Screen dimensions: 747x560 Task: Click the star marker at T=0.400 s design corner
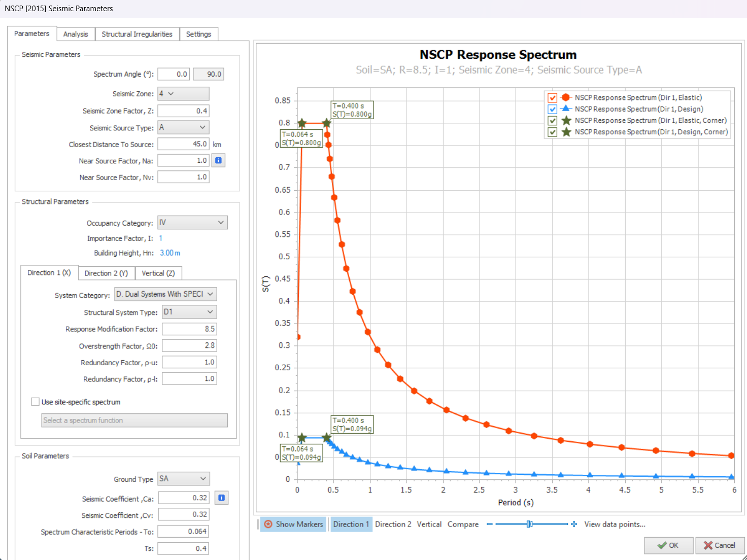pyautogui.click(x=327, y=438)
